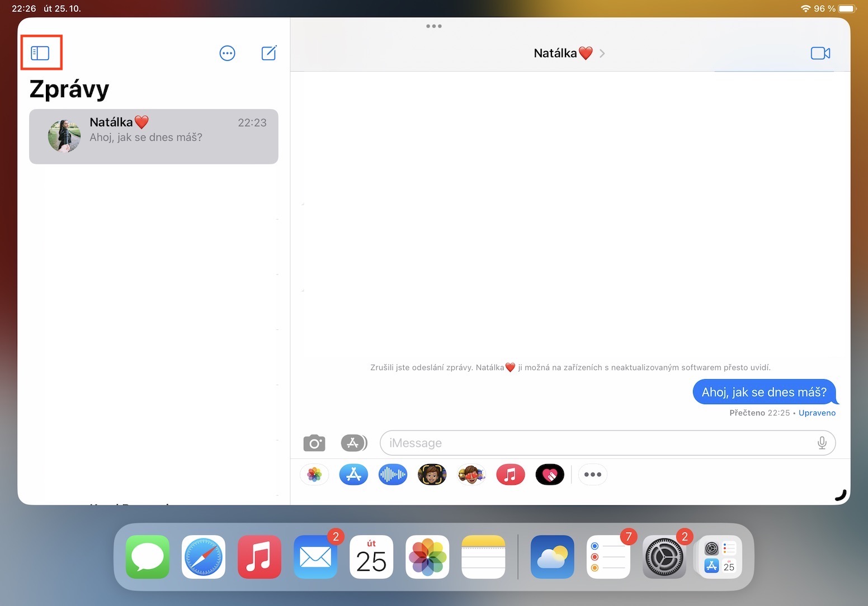Open Natálka conversation details chevron
The image size is (868, 606).
pyautogui.click(x=602, y=53)
